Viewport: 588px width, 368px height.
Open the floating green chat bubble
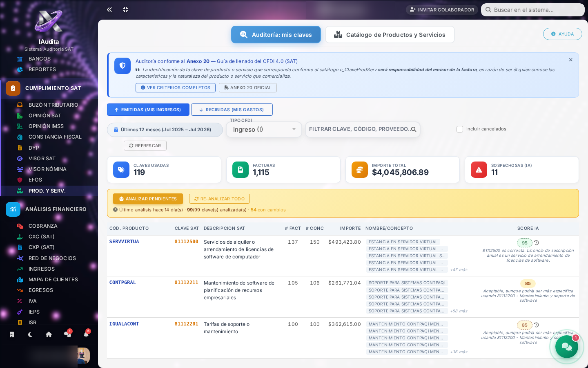(x=567, y=347)
